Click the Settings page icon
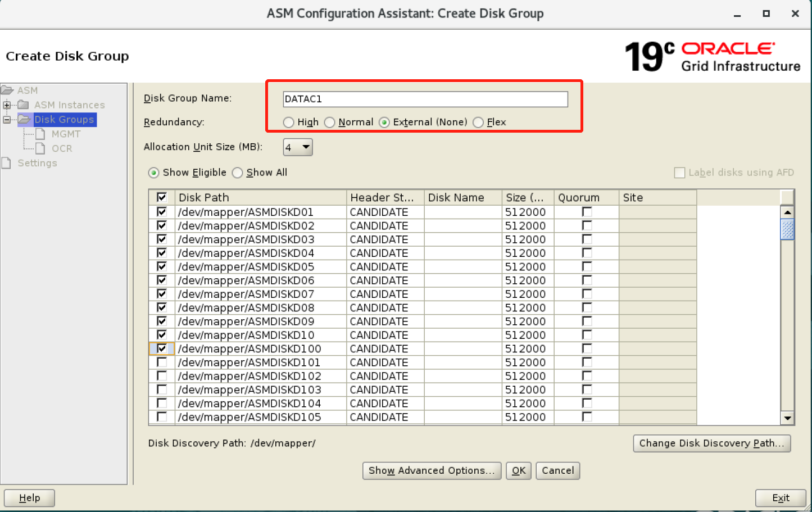The image size is (812, 512). pos(6,164)
